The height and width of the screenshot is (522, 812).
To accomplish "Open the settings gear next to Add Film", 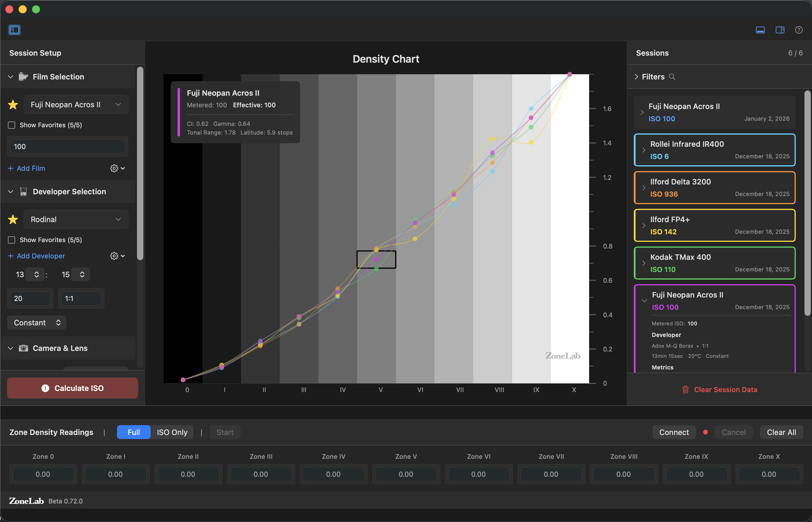I will [114, 168].
